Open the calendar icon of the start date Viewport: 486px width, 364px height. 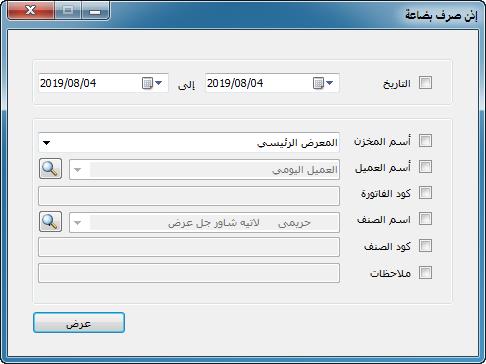coord(318,83)
